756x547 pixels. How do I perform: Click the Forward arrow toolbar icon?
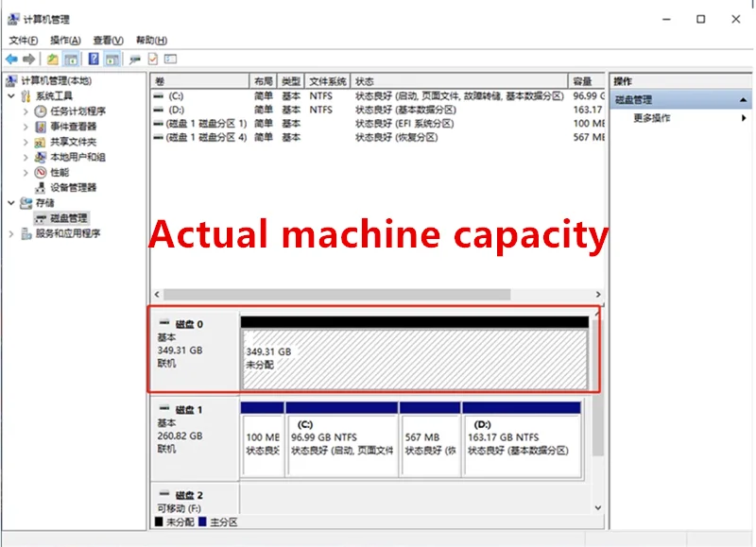[x=28, y=59]
